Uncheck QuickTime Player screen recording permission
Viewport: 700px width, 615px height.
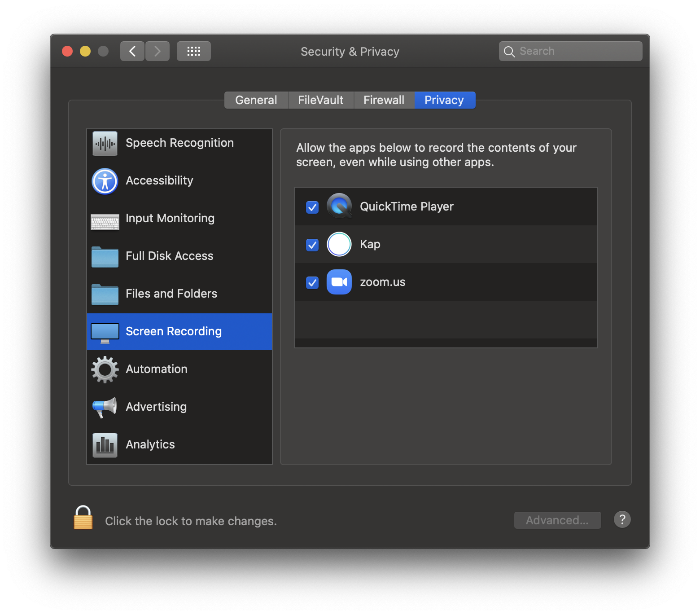point(312,207)
